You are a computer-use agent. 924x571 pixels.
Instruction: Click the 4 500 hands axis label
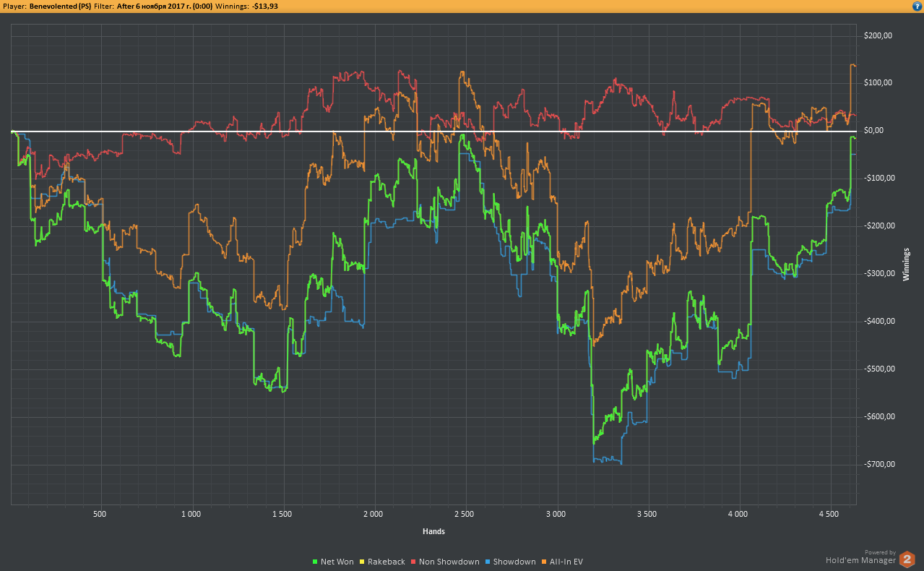[829, 514]
